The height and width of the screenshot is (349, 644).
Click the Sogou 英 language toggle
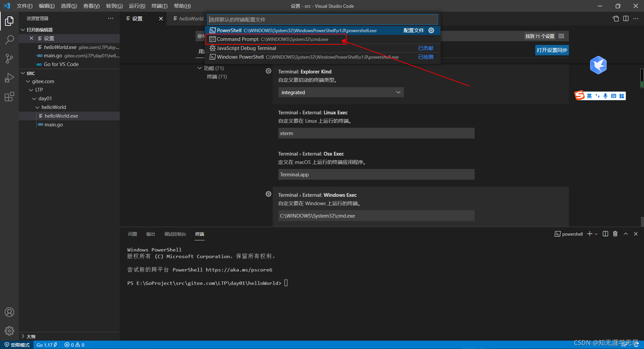589,96
